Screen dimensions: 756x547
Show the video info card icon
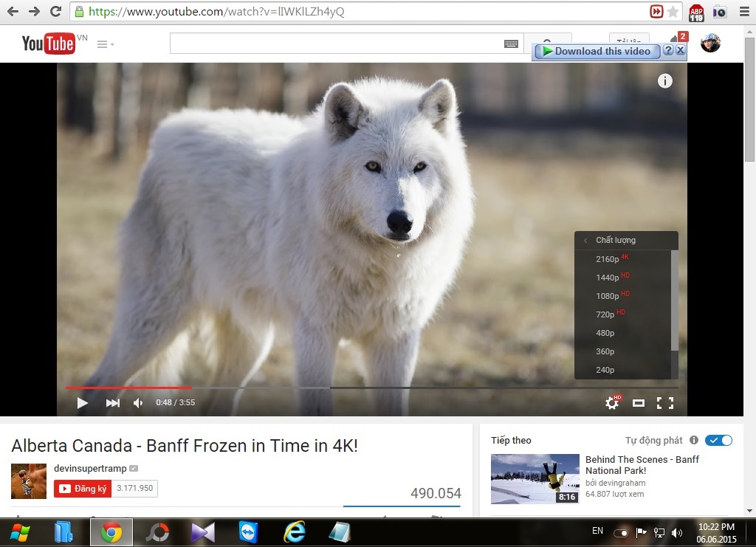(x=664, y=81)
